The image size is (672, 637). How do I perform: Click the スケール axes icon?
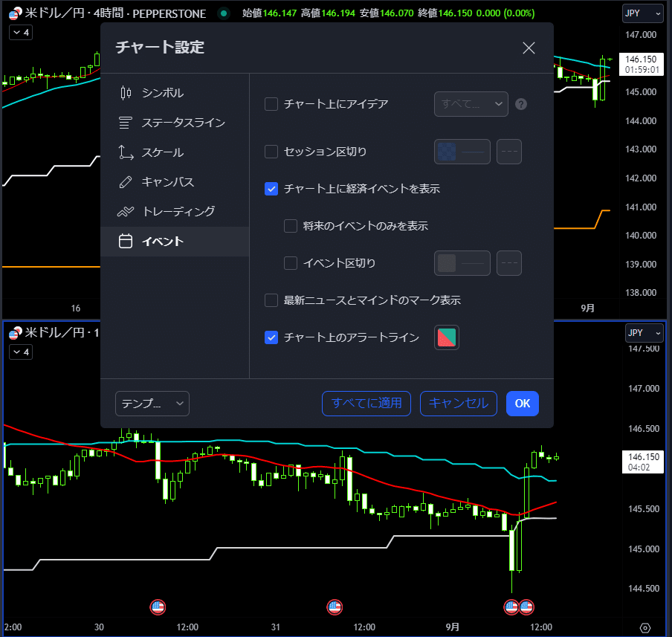tap(126, 152)
